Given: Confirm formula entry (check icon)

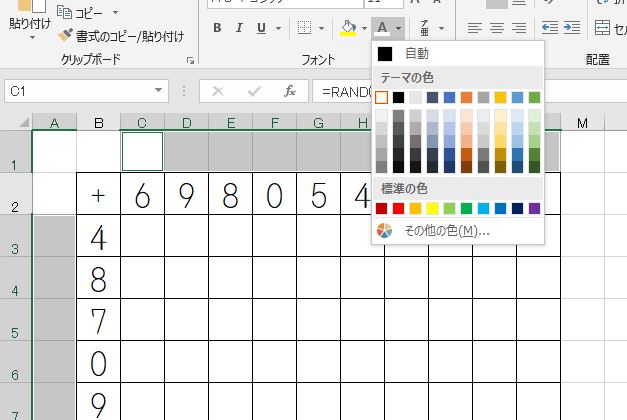Looking at the screenshot, I should [254, 92].
